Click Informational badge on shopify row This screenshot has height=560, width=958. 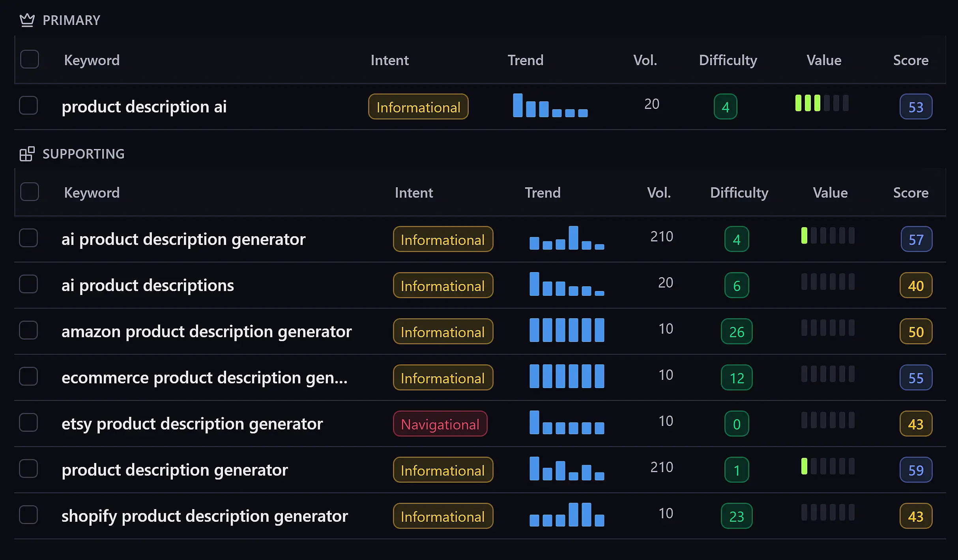point(443,516)
